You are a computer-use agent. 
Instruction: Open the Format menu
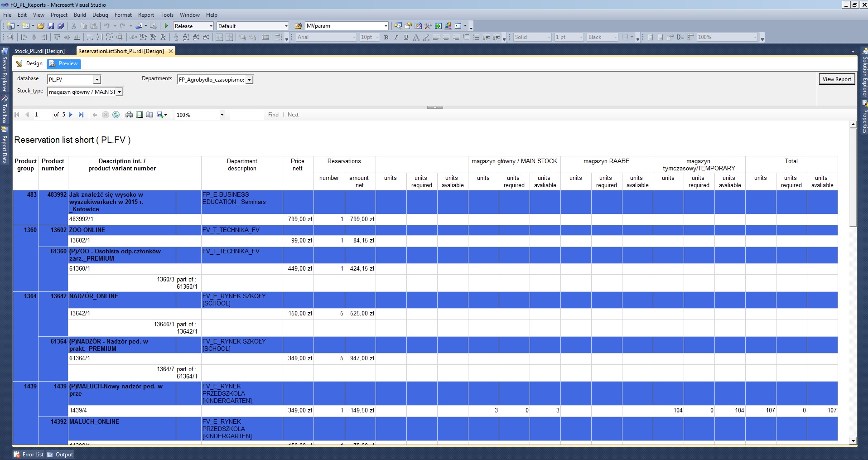tap(123, 15)
